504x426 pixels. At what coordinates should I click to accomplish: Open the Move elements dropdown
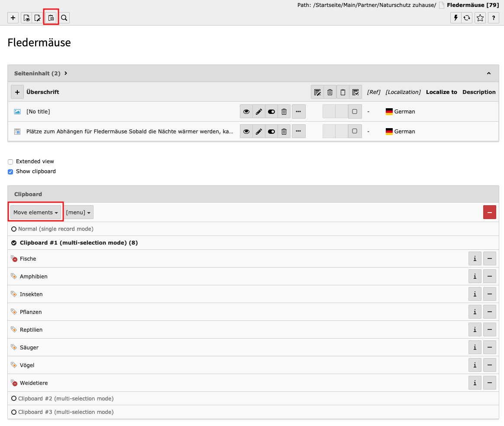(36, 213)
